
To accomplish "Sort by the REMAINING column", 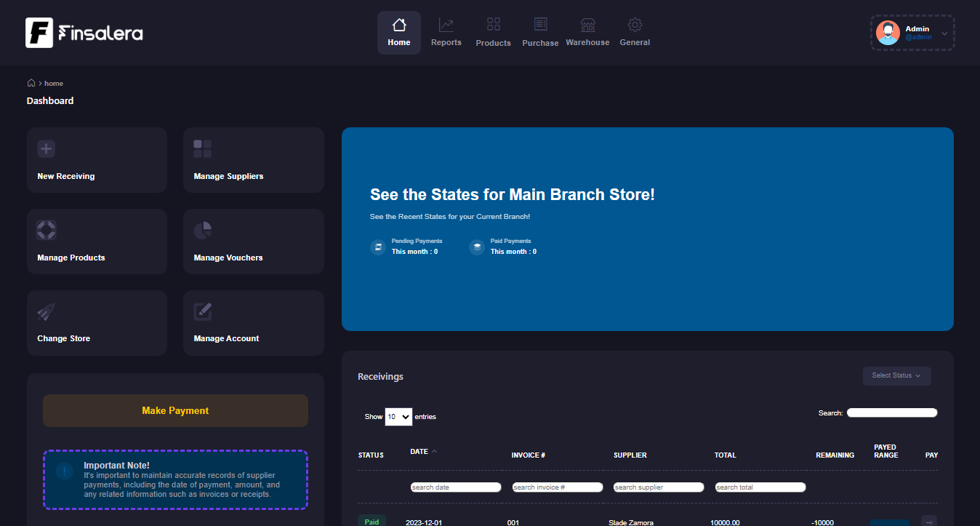I will click(x=835, y=455).
